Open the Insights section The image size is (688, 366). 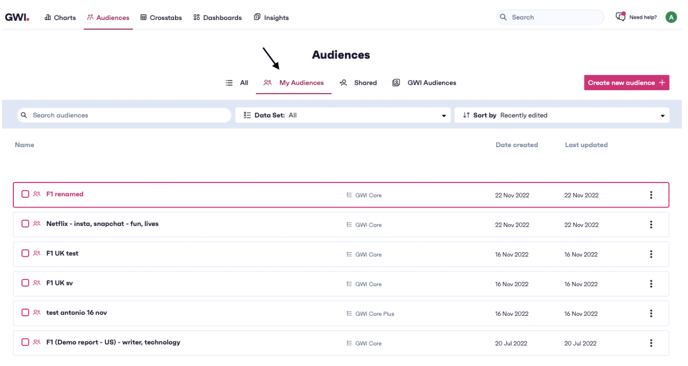pos(271,18)
